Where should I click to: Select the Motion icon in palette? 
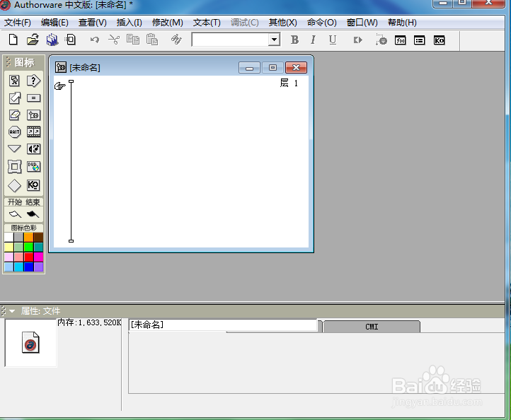(x=14, y=98)
